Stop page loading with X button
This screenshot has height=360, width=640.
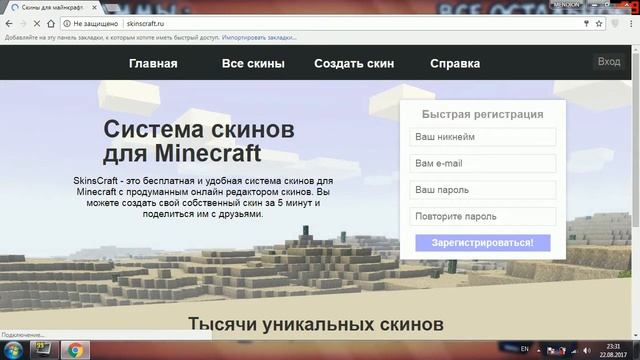click(x=37, y=24)
